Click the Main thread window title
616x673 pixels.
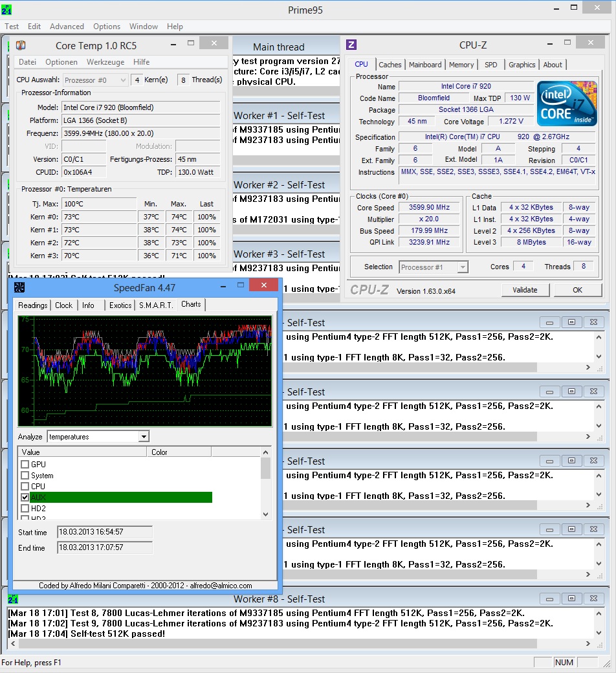(x=279, y=47)
